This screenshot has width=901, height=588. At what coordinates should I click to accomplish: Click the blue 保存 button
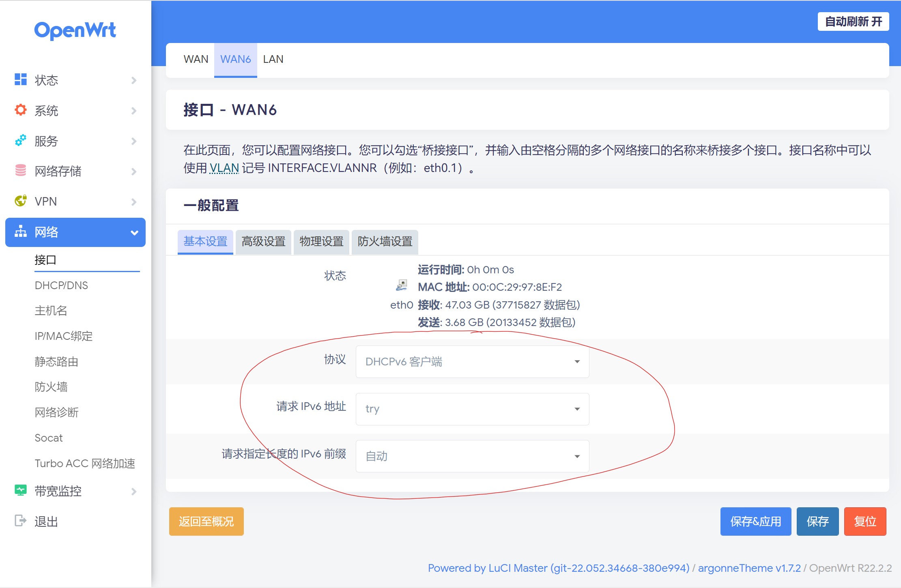click(x=817, y=521)
